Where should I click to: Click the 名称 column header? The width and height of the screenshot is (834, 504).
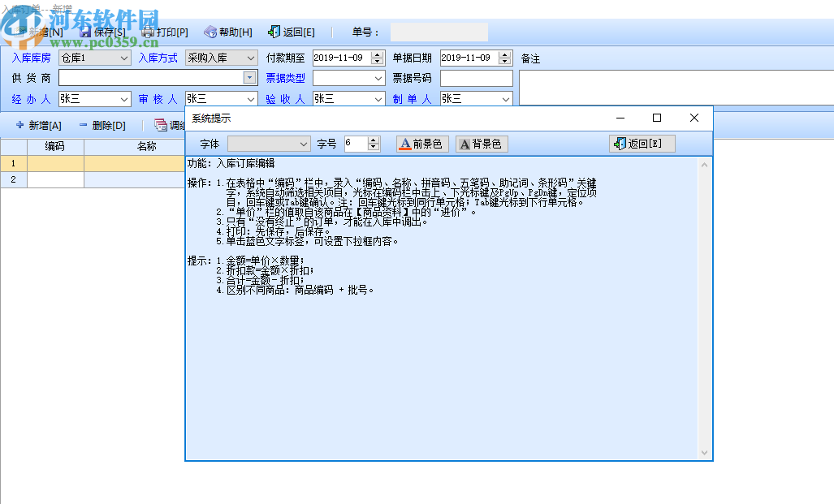click(135, 146)
